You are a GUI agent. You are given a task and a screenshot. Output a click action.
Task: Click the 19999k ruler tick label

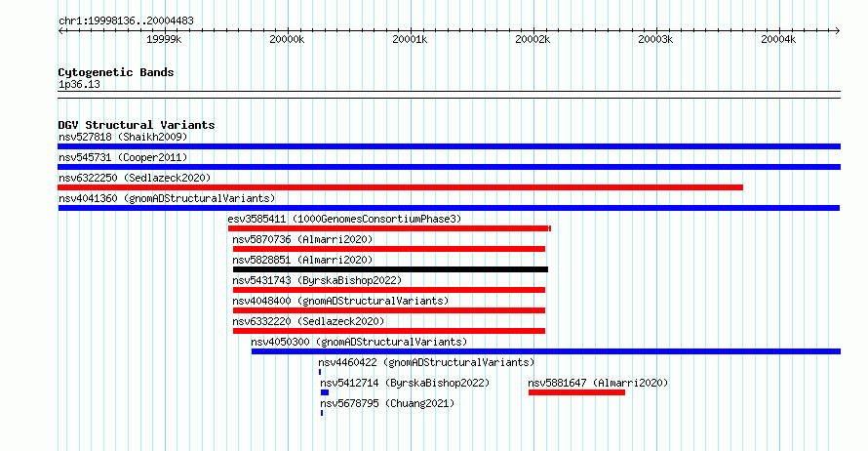[x=164, y=39]
